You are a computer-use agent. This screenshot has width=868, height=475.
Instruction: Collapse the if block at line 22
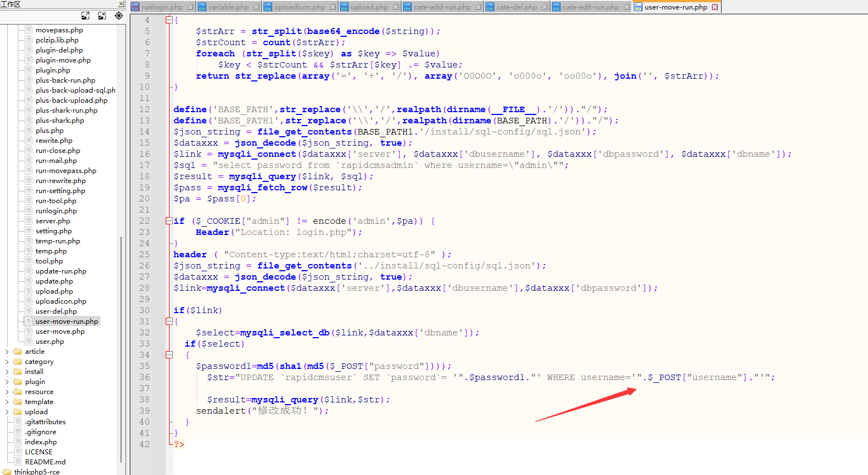(169, 220)
